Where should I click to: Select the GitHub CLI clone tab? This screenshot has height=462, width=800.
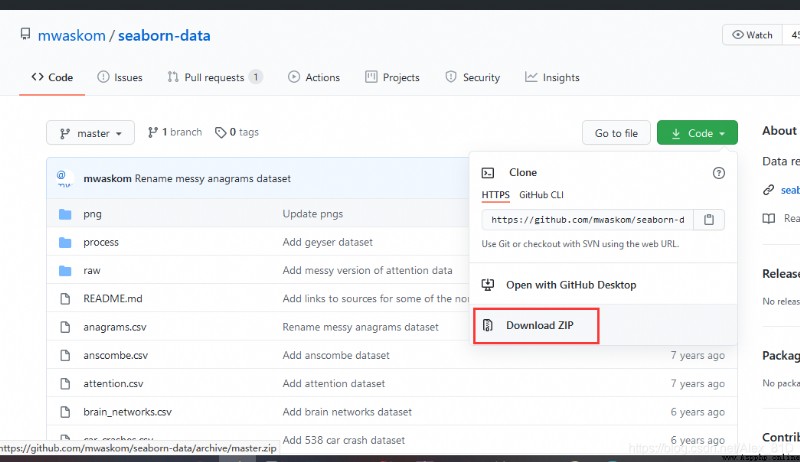(x=541, y=195)
